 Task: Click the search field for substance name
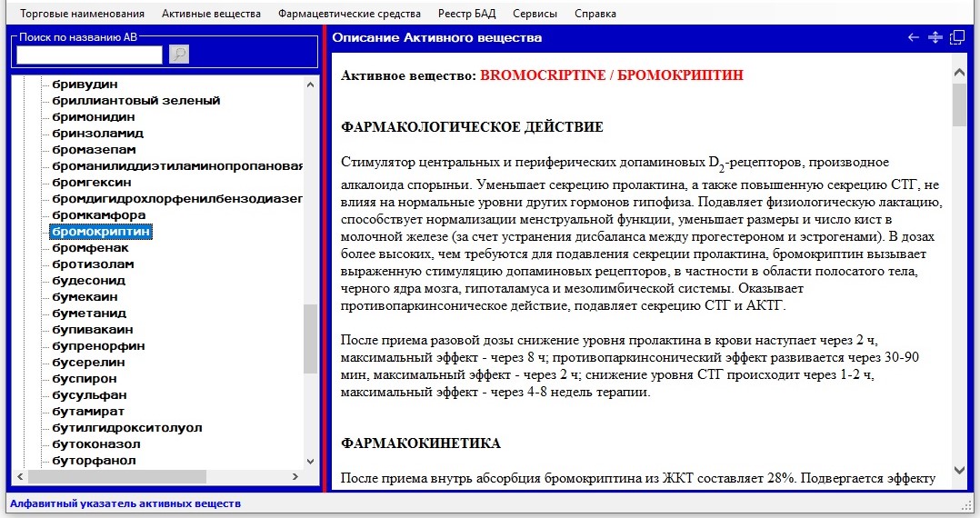(x=89, y=55)
